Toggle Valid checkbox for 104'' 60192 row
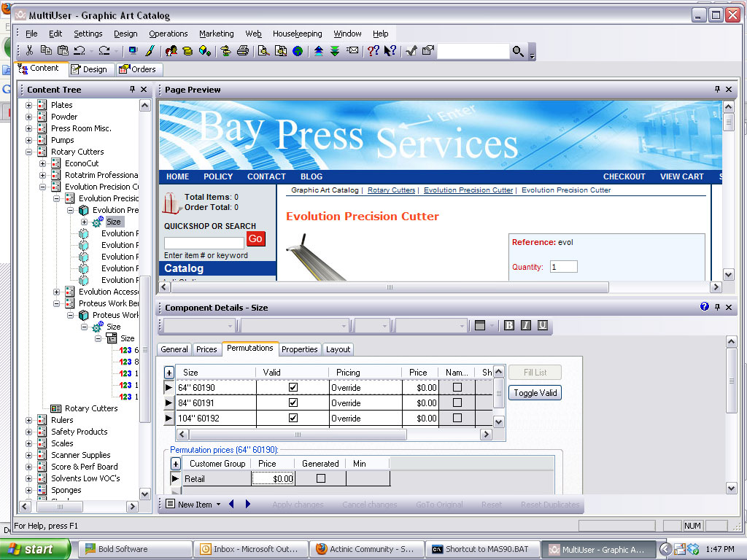Screen dimensions: 747x560 [x=293, y=419]
